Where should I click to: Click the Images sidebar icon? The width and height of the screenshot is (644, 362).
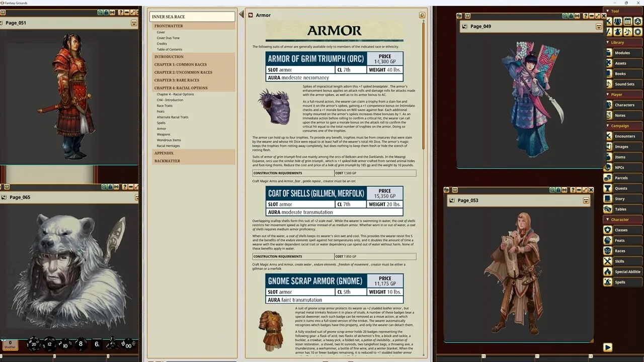pyautogui.click(x=608, y=147)
